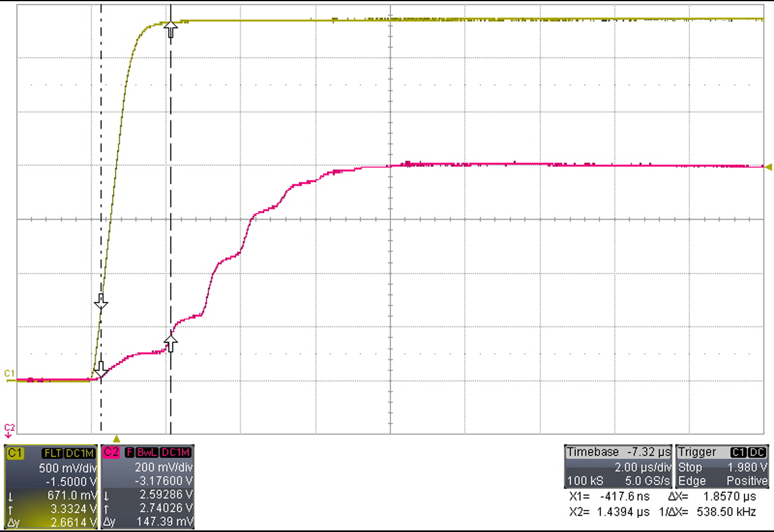Click the DC coupling badge in Trigger box

pos(757,452)
